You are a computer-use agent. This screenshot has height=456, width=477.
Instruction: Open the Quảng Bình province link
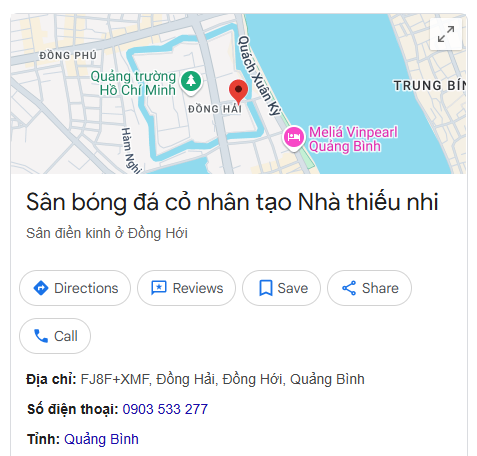[x=101, y=439]
